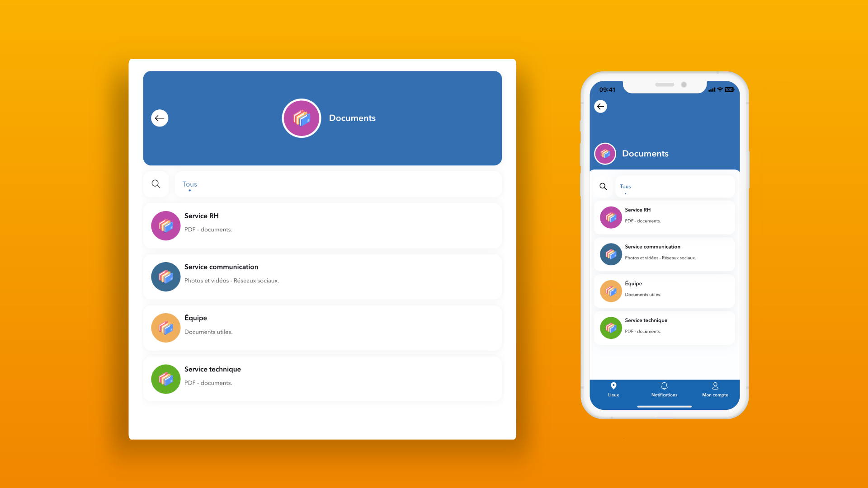Open the Lieux section icon
The width and height of the screenshot is (868, 488).
[x=613, y=386]
